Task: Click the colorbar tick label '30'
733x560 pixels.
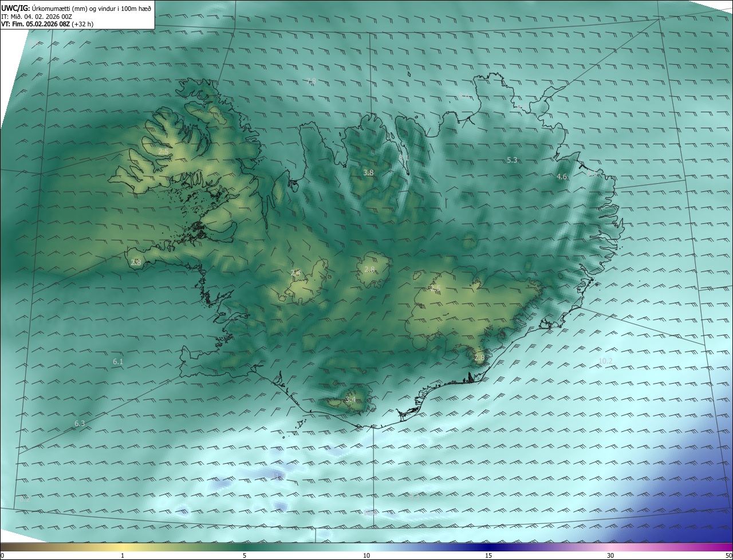Action: (610, 555)
